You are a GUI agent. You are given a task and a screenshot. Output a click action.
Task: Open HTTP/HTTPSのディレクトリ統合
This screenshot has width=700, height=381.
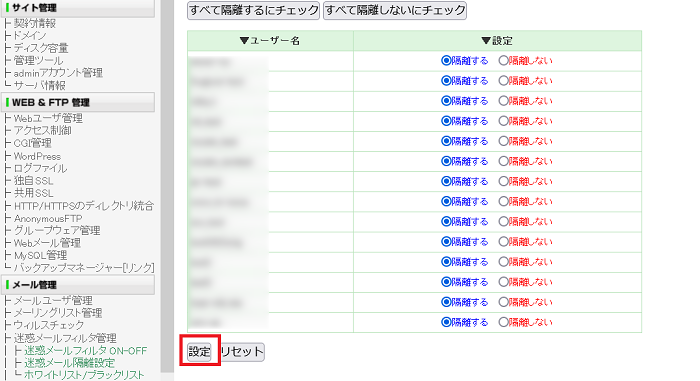coord(84,206)
